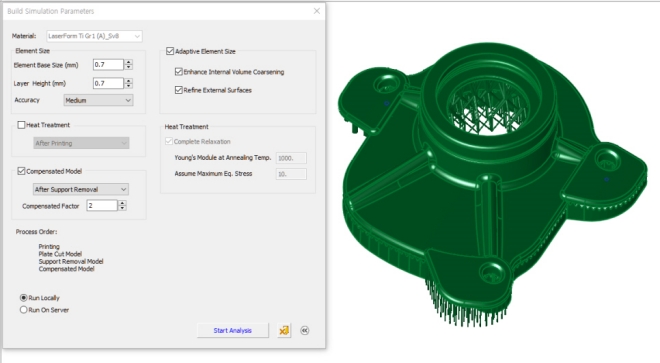The width and height of the screenshot is (660, 363).
Task: Increase Compensated Factor with up arrow
Action: coord(122,203)
